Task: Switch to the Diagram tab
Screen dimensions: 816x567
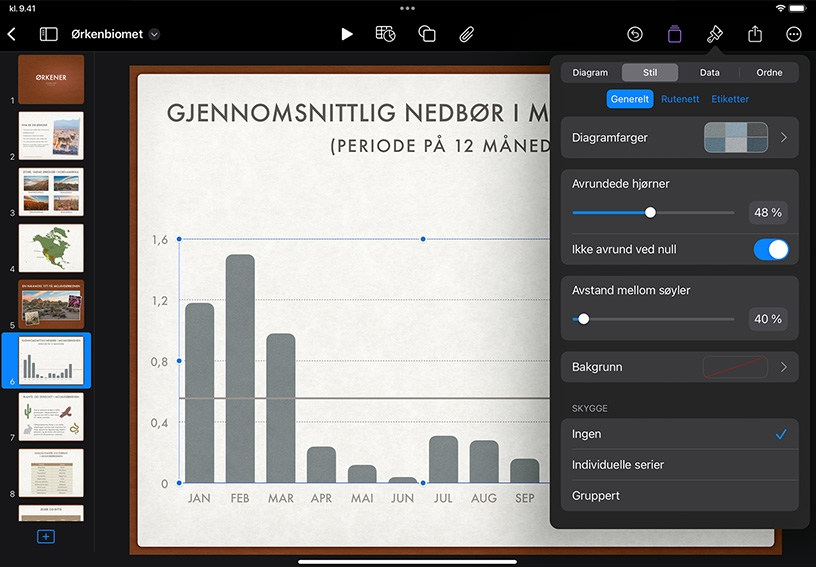Action: click(x=590, y=72)
